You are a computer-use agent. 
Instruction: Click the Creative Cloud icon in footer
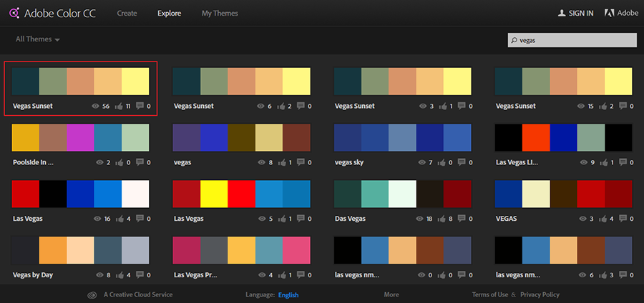(x=92, y=294)
